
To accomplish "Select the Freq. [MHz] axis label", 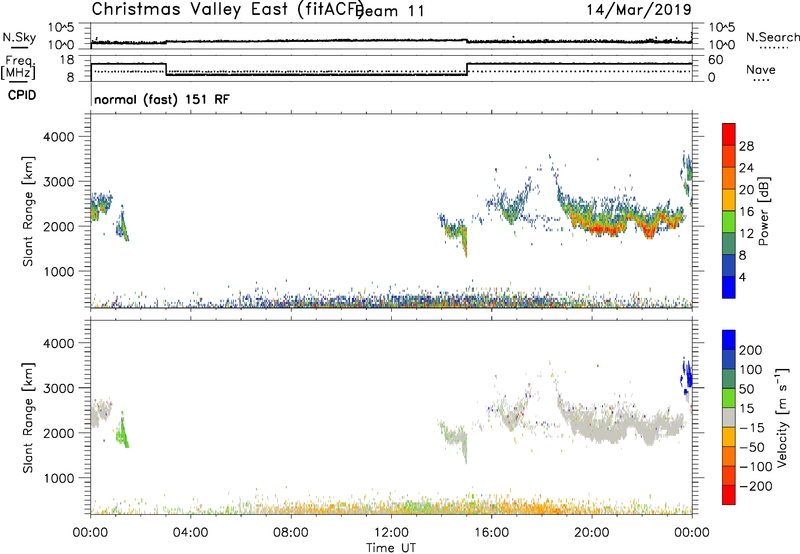I will 18,68.
